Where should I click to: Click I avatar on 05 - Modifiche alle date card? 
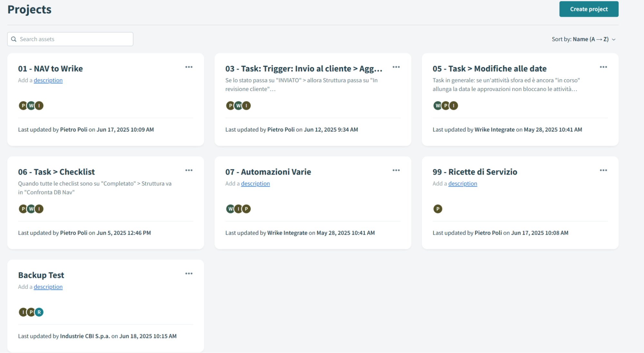[454, 105]
